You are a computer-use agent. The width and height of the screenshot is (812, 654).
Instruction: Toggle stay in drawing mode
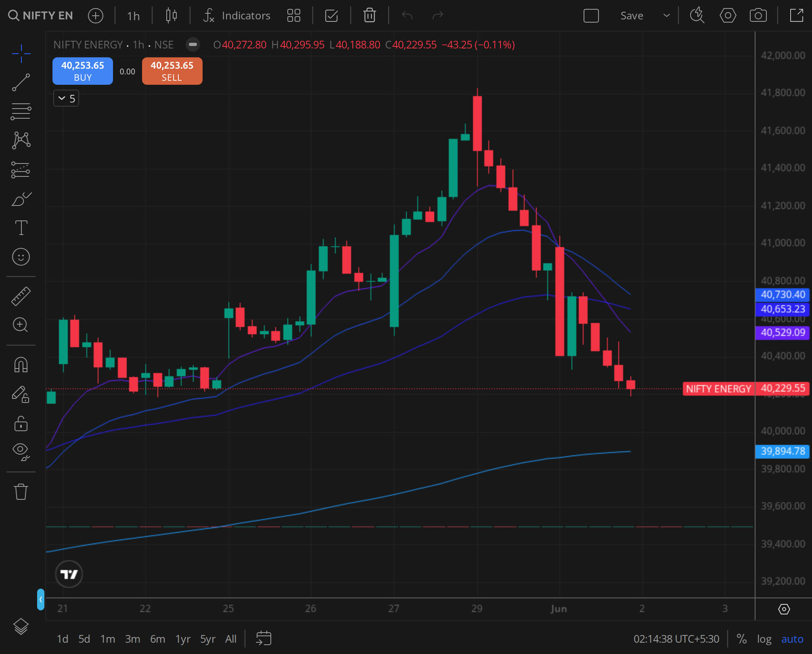click(x=21, y=394)
